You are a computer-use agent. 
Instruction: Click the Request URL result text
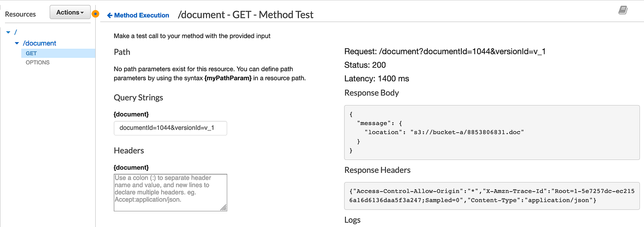[x=445, y=51]
